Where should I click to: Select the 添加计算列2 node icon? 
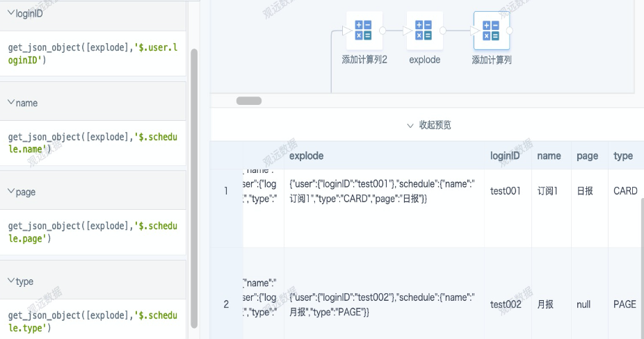click(364, 31)
